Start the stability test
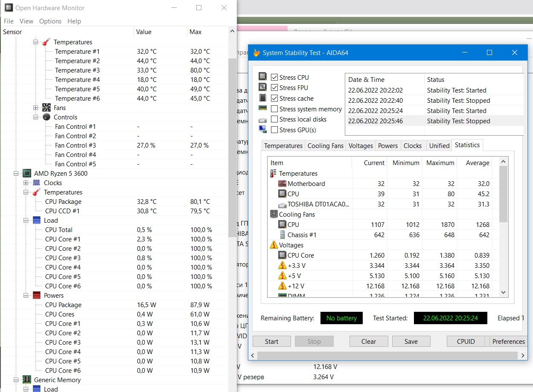Screen dimensions: 533x392 click(x=271, y=342)
